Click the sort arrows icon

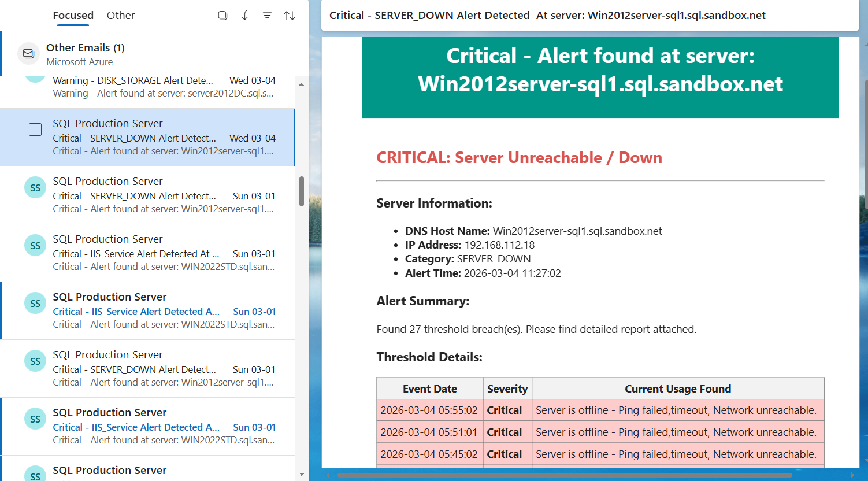290,16
